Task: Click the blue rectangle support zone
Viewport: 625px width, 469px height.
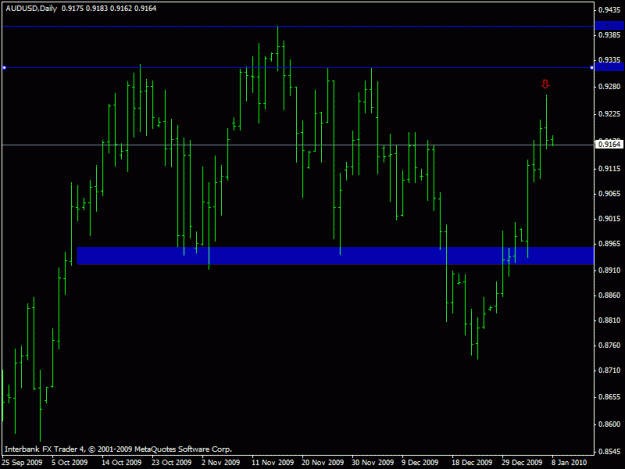Action: [335, 256]
